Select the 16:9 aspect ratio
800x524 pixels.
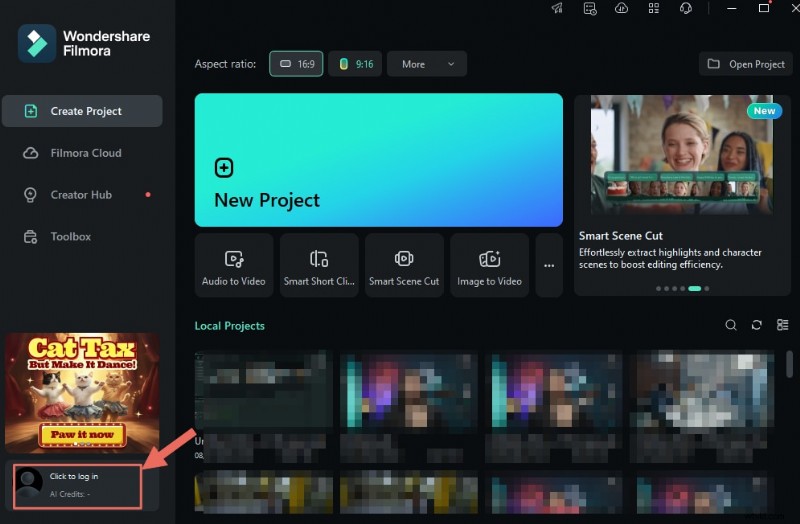point(296,64)
